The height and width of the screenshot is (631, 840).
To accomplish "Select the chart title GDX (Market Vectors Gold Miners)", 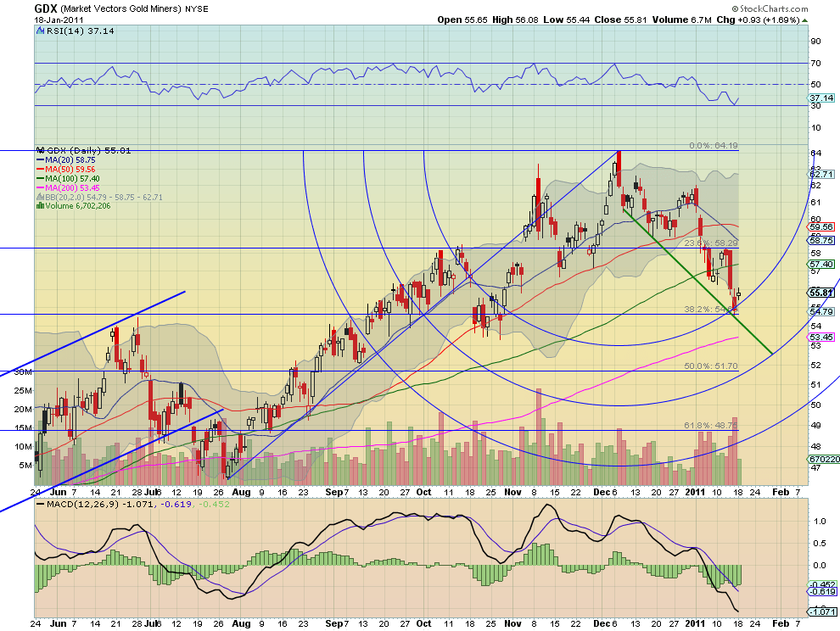I will click(108, 8).
